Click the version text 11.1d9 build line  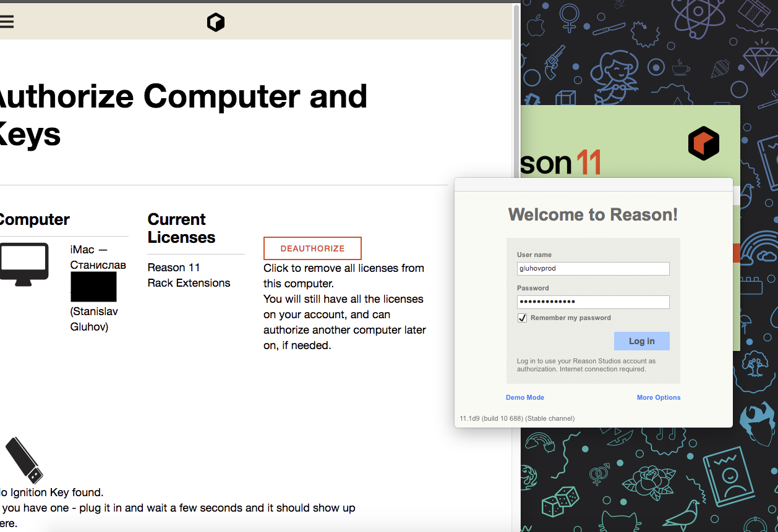click(517, 418)
